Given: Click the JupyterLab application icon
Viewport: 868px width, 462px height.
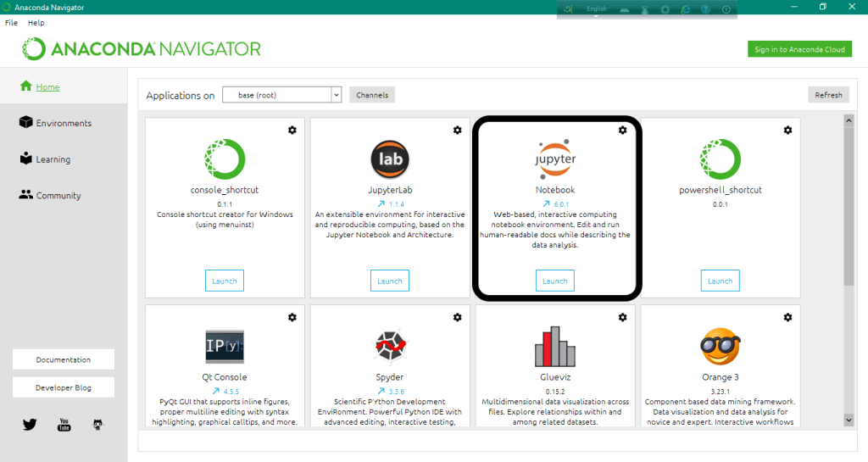Looking at the screenshot, I should pos(390,159).
